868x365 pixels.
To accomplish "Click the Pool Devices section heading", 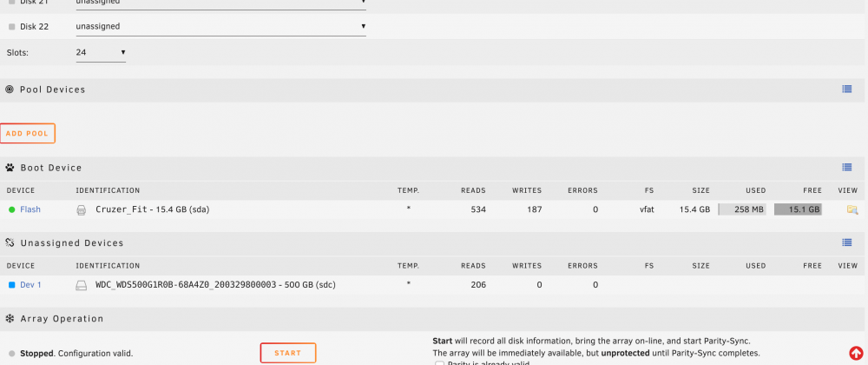I will tap(53, 90).
